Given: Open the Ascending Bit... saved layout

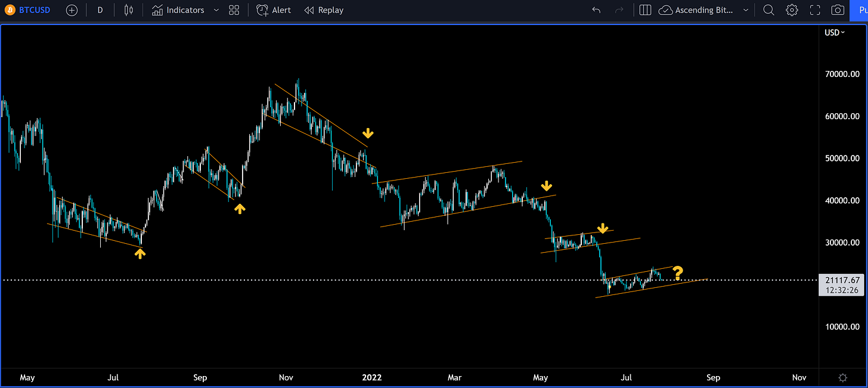Looking at the screenshot, I should click(697, 10).
